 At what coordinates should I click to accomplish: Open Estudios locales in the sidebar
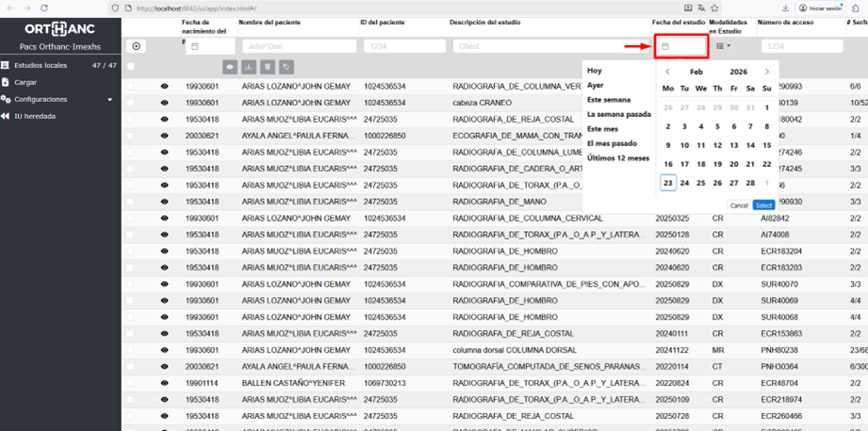click(x=41, y=65)
